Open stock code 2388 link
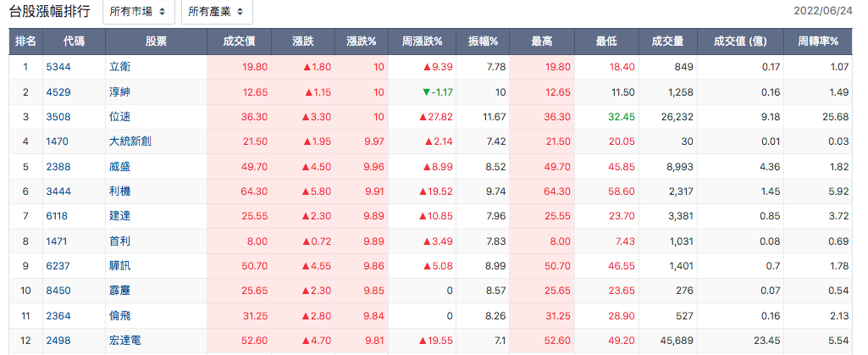 pos(58,167)
